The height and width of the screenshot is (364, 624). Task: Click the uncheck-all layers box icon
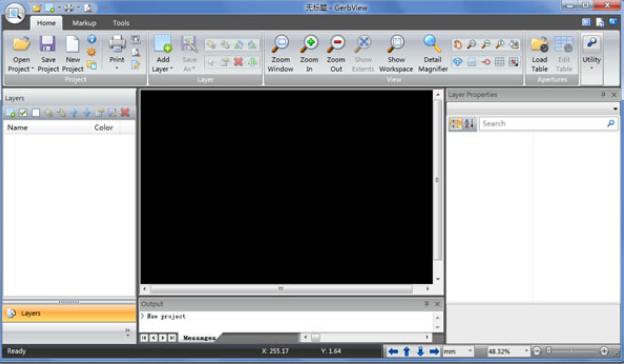(x=36, y=113)
